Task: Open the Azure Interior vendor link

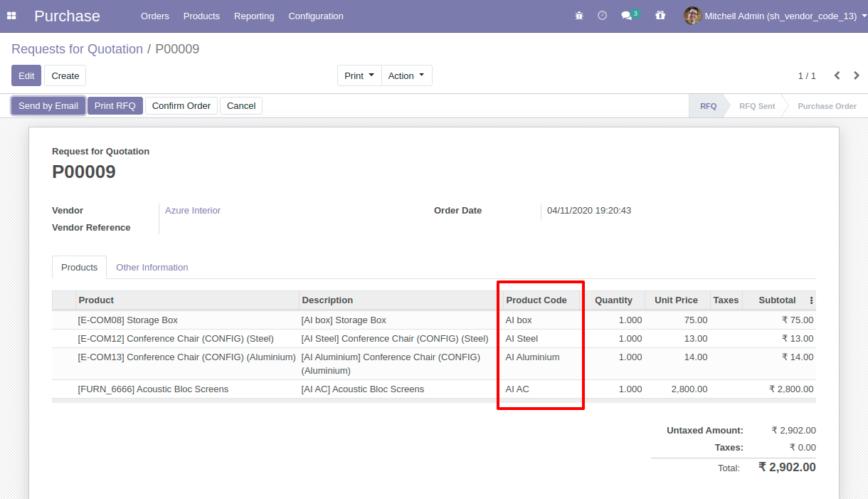Action: (x=193, y=211)
